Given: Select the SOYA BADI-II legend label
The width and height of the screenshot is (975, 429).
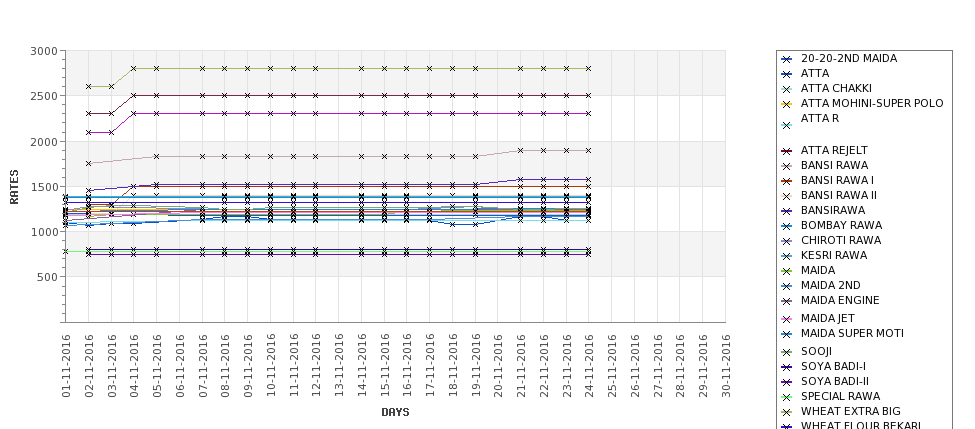Looking at the screenshot, I should pos(834,382).
